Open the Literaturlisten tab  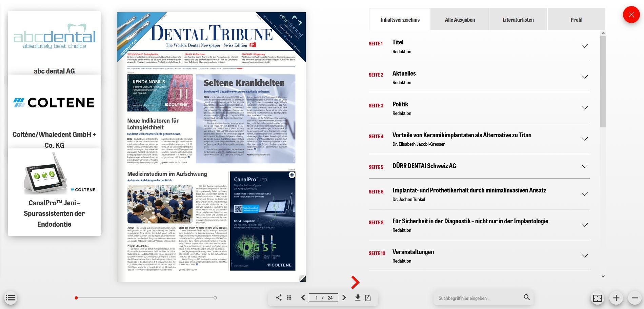(518, 20)
